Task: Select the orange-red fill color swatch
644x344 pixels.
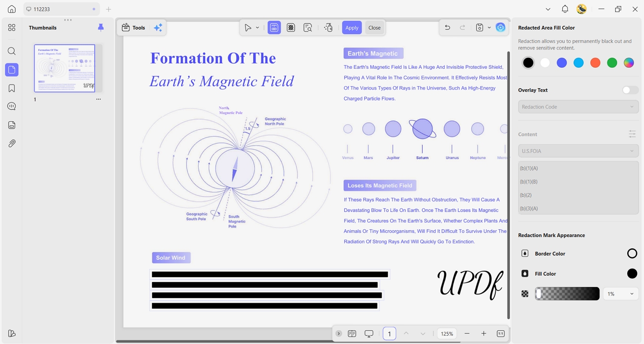Action: (x=595, y=63)
